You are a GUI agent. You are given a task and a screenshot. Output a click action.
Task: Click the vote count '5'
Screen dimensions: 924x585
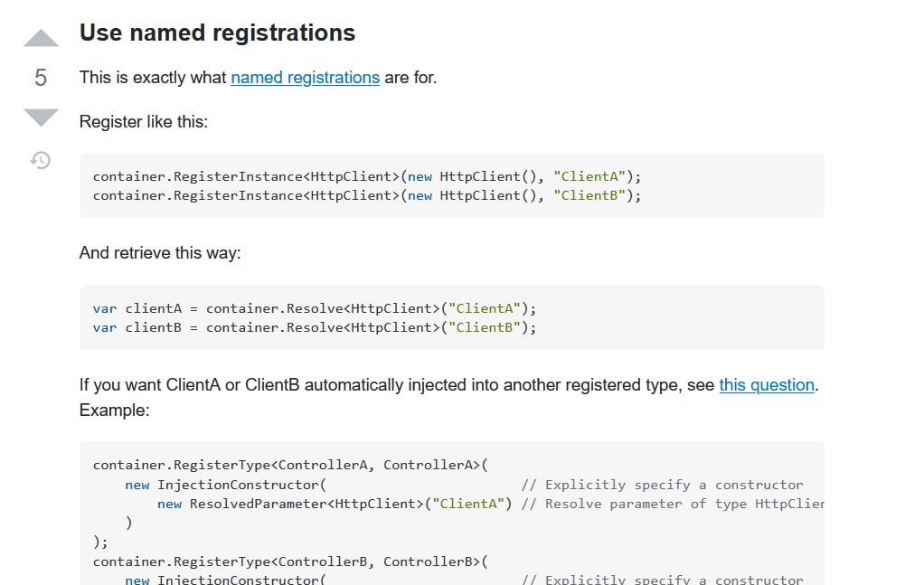click(x=41, y=78)
